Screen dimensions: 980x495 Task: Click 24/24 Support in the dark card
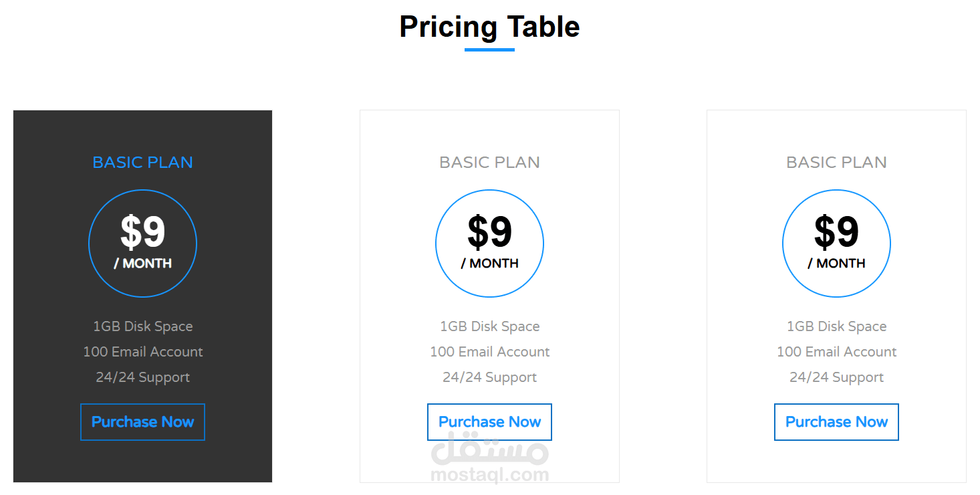pos(142,377)
